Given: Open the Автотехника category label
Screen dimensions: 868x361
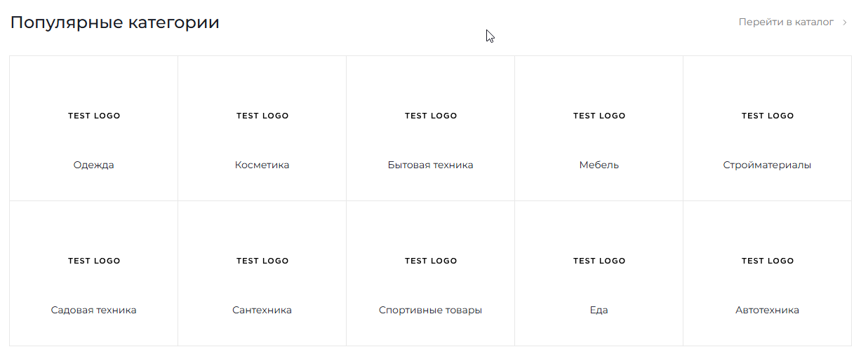Looking at the screenshot, I should (767, 311).
